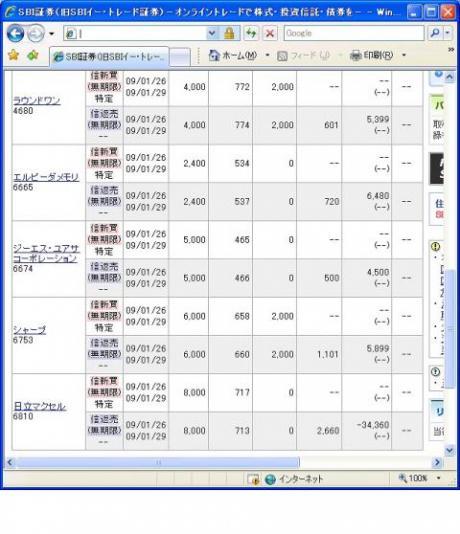Expand the Print options dropdown arrow
The width and height of the screenshot is (460, 534).
(x=404, y=55)
